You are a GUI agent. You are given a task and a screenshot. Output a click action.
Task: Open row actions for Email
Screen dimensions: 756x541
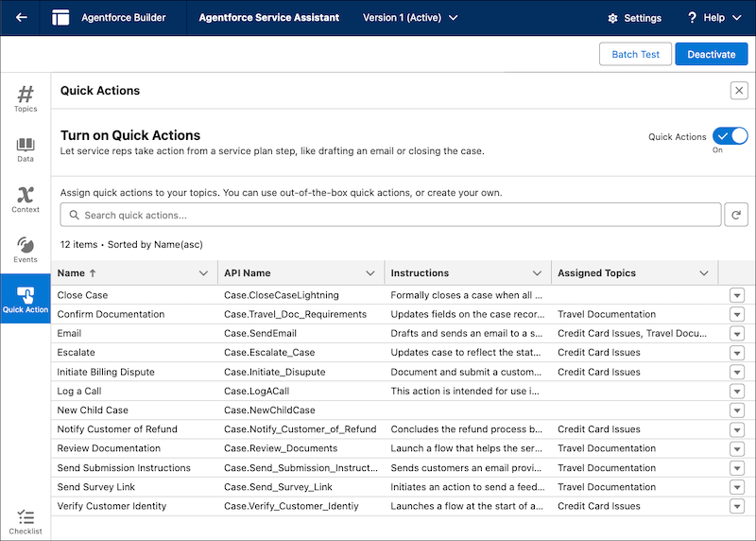coord(737,334)
